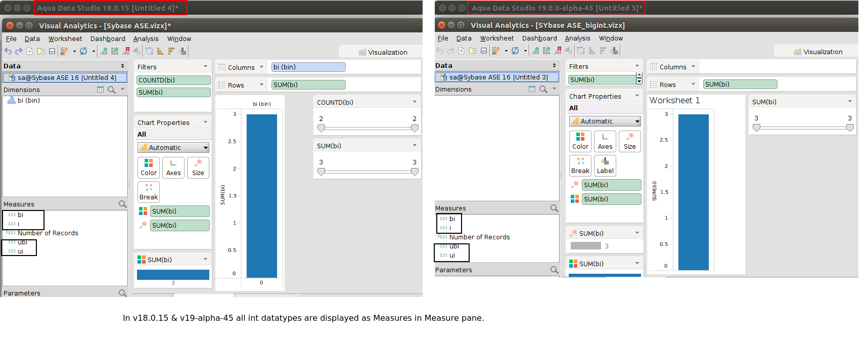The width and height of the screenshot is (868, 338).
Task: Click Redo arrow in left v18 window toolbar
Action: 19,51
